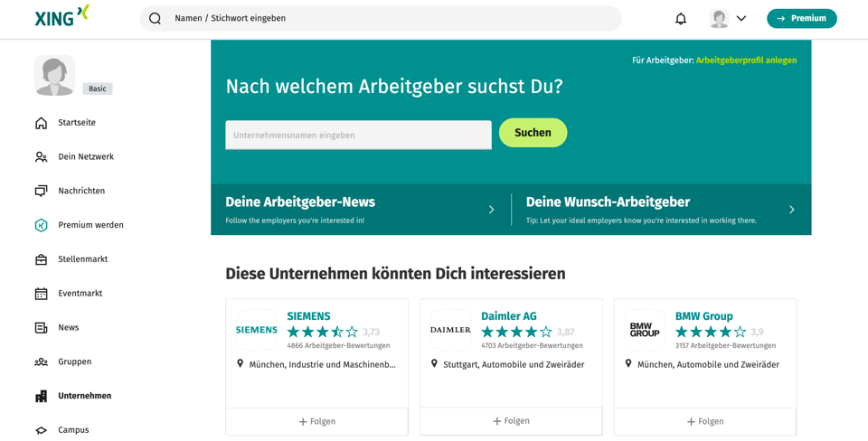Expand the account dropdown chevron
The width and height of the screenshot is (868, 441).
741,18
